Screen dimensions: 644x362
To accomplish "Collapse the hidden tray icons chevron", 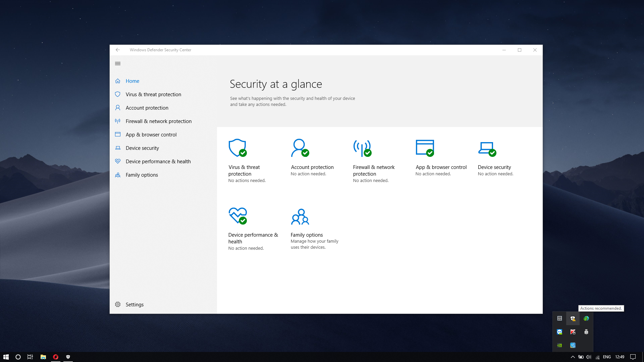I will click(573, 357).
